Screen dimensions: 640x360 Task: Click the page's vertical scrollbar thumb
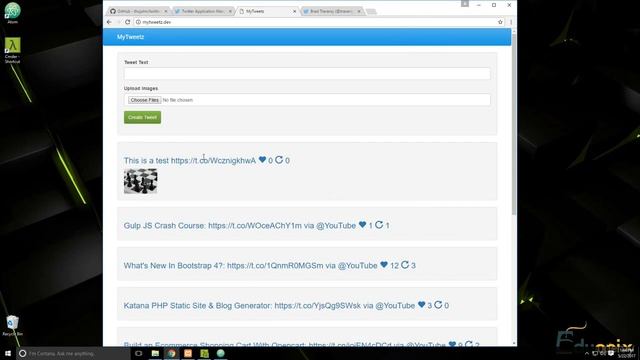coord(514,124)
